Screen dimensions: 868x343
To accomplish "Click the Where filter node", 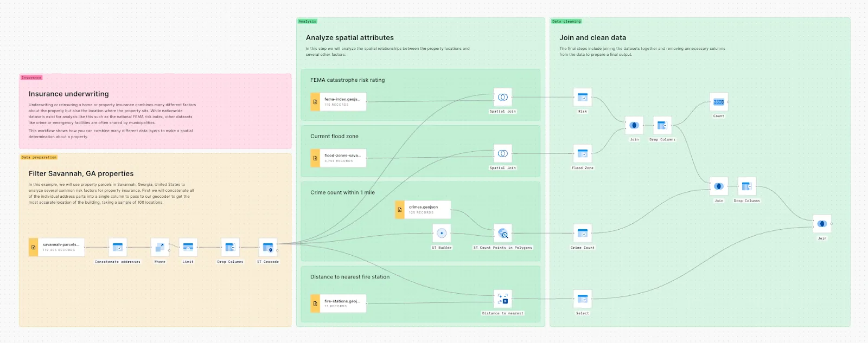I will pyautogui.click(x=160, y=248).
